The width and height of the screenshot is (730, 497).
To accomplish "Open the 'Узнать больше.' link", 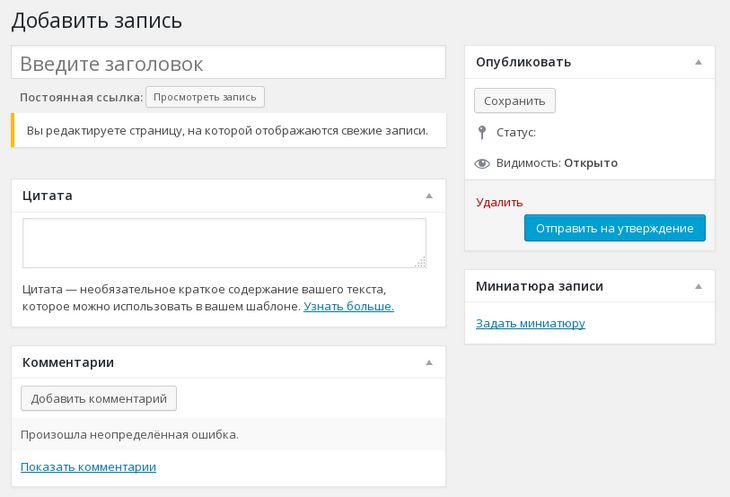I will [x=349, y=306].
